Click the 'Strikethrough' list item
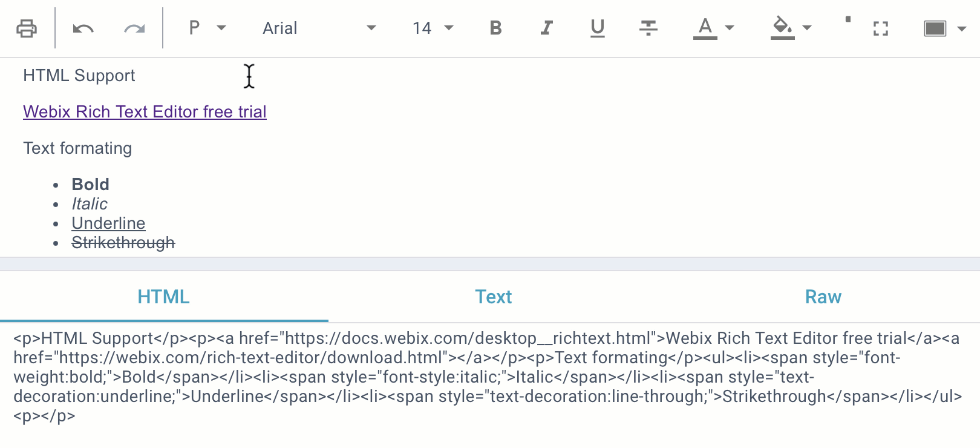The height and width of the screenshot is (448, 980). pyautogui.click(x=123, y=243)
